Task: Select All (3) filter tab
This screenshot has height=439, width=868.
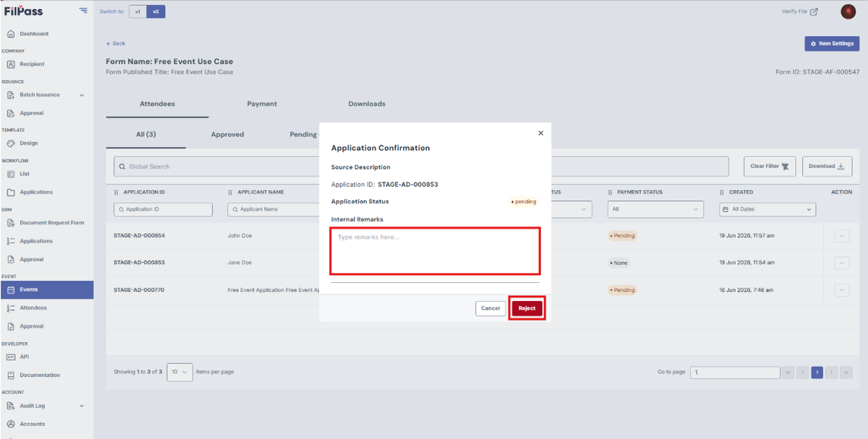Action: [x=146, y=135]
